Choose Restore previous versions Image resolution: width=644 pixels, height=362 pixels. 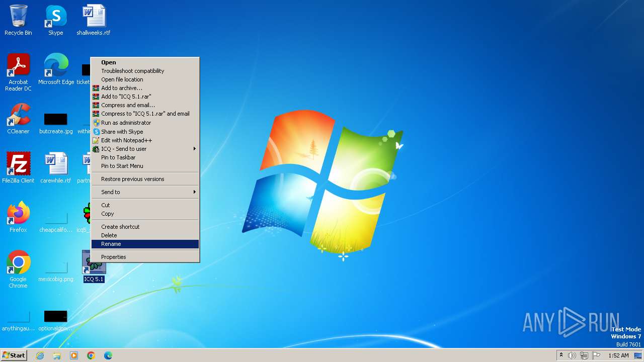coord(145,179)
